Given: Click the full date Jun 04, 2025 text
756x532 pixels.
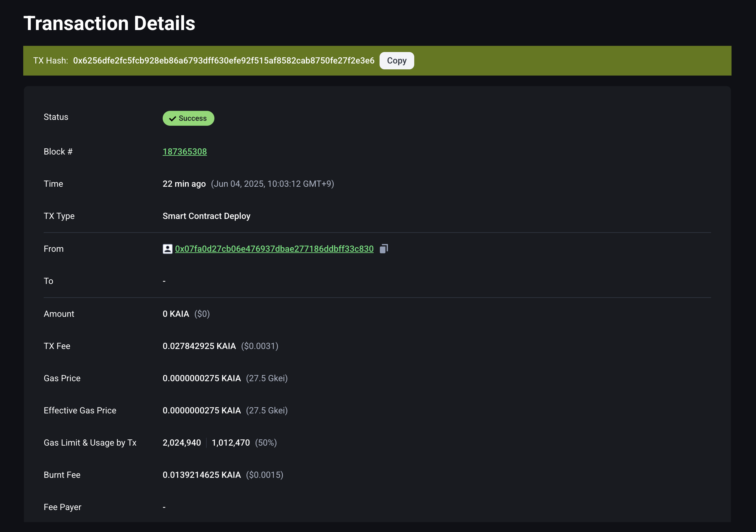Looking at the screenshot, I should click(272, 184).
